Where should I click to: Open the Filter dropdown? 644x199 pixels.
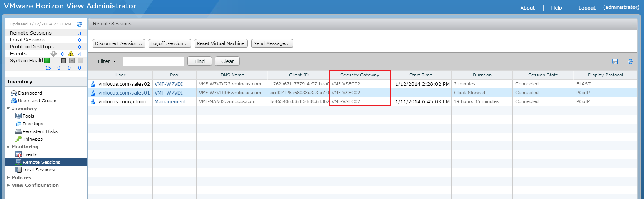(107, 61)
